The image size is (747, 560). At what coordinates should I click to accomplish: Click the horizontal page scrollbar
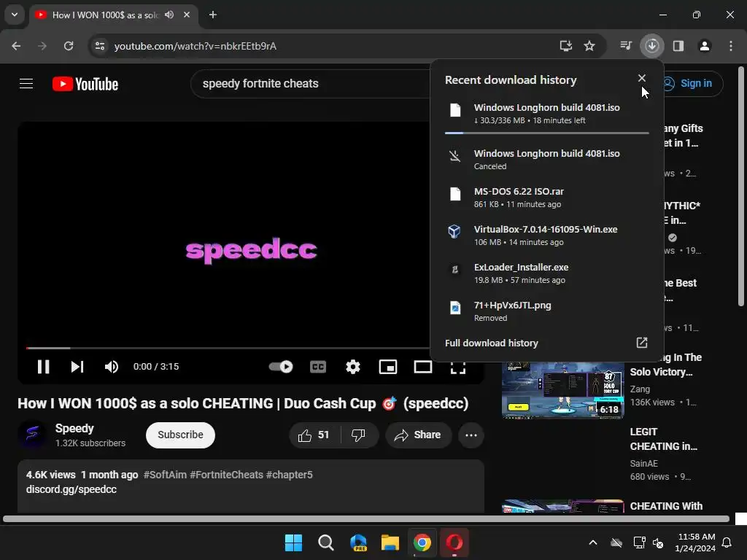pyautogui.click(x=366, y=518)
